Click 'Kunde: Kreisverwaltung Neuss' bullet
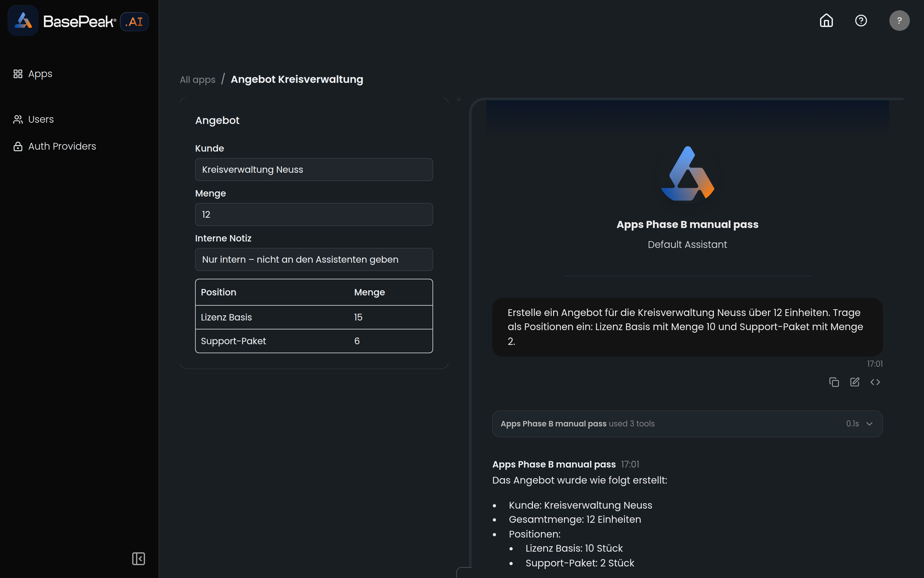924x578 pixels. coord(580,505)
